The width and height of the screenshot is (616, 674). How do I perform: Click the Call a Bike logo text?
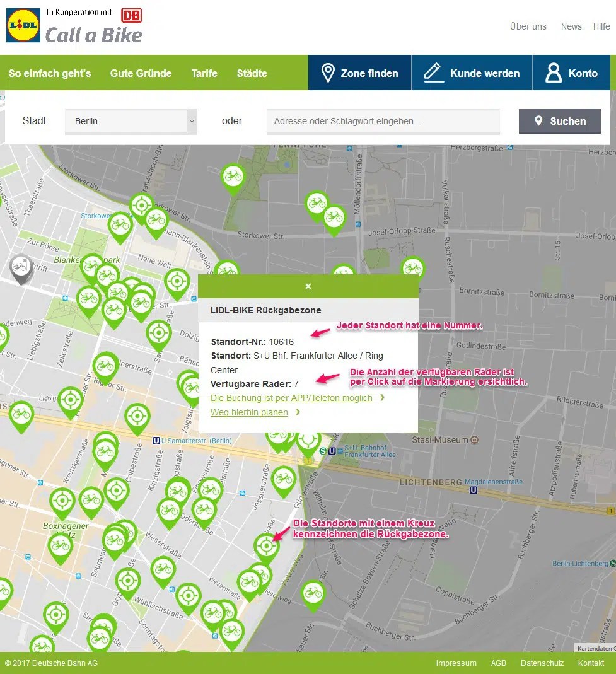(x=94, y=35)
